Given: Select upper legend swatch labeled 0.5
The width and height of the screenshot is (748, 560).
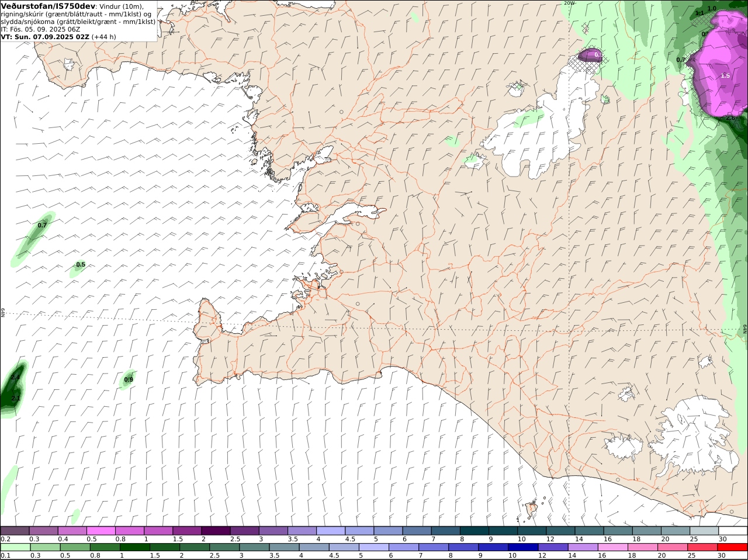Looking at the screenshot, I should pos(101,530).
